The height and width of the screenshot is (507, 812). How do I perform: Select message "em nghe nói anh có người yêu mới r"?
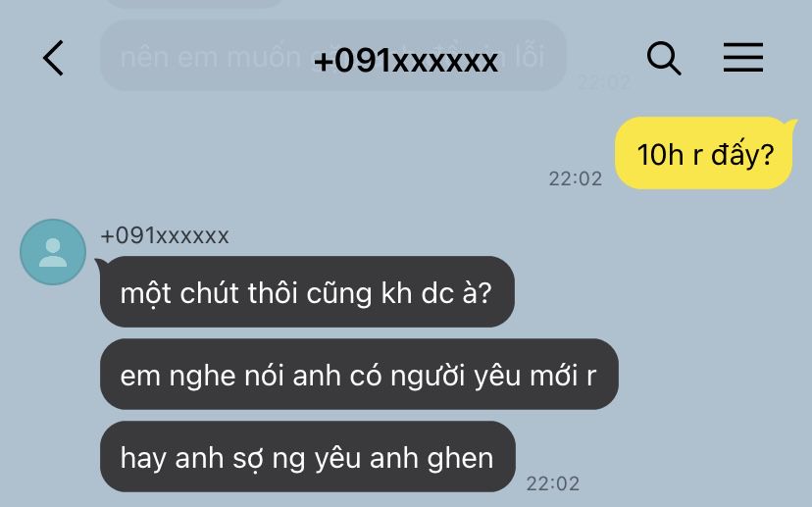pos(359,375)
